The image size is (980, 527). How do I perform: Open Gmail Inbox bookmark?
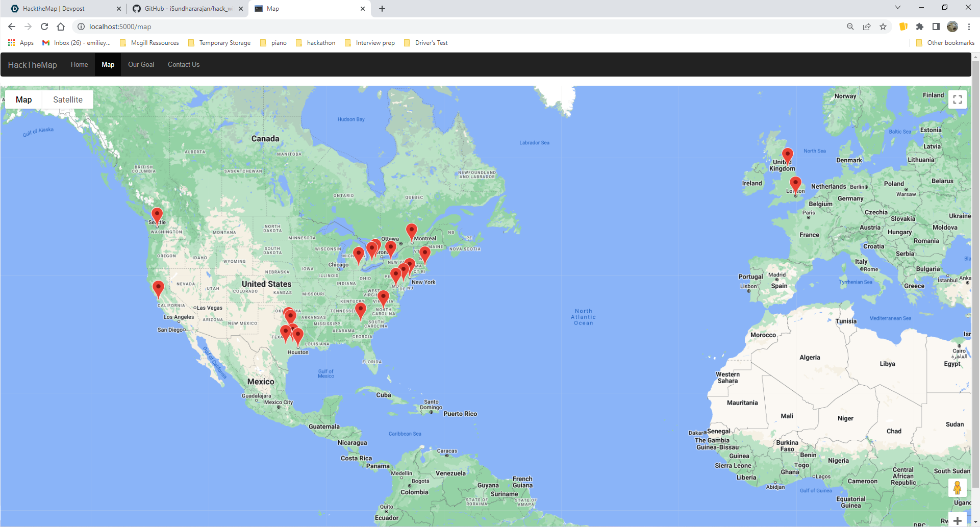coord(77,43)
